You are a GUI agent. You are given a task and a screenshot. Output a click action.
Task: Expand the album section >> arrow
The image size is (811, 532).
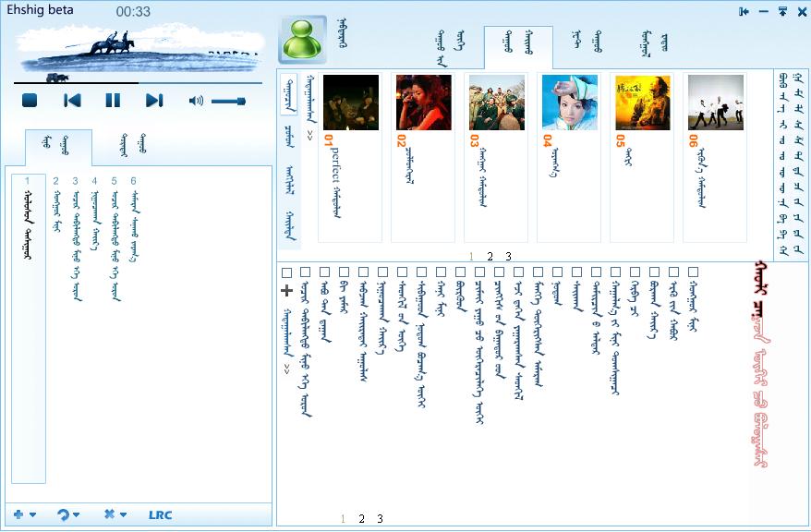(x=309, y=135)
